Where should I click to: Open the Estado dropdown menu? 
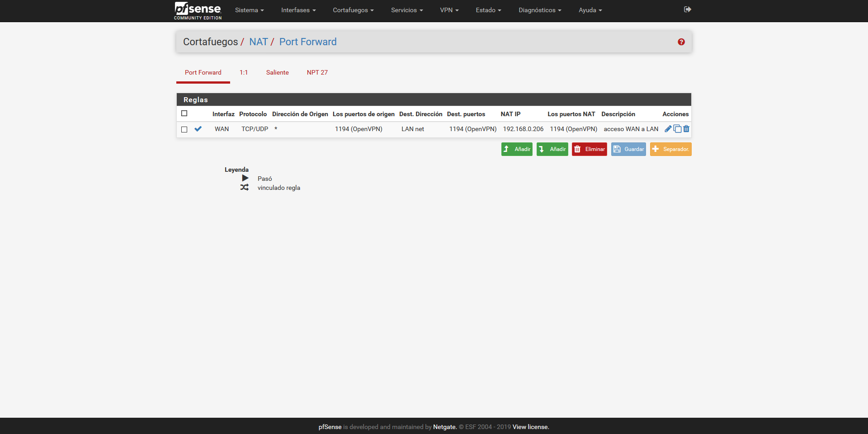pos(488,10)
